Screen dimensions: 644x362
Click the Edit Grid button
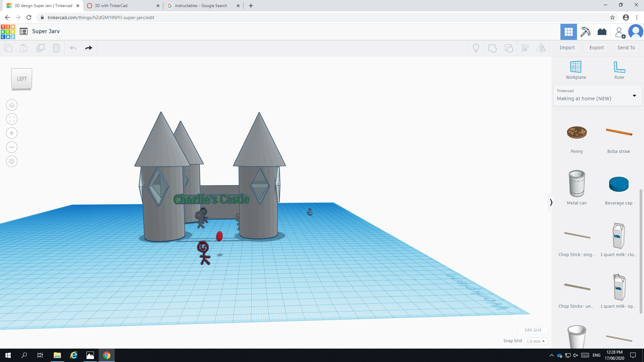click(533, 330)
